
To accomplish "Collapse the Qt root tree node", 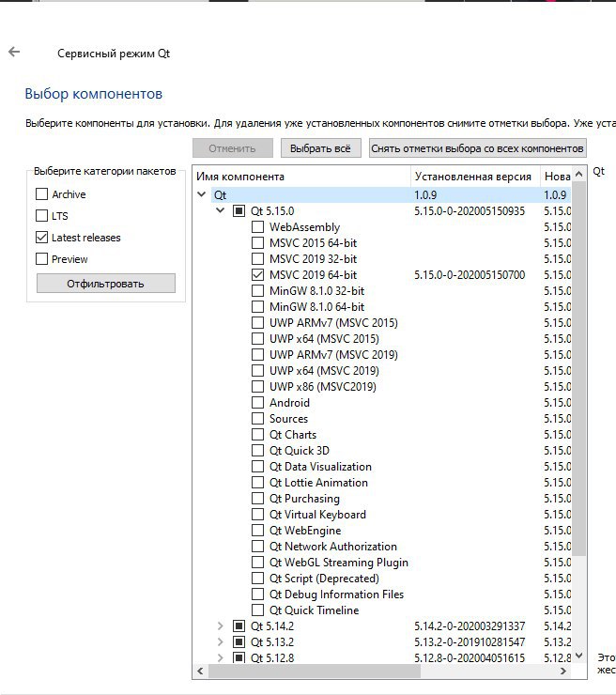I will [202, 194].
